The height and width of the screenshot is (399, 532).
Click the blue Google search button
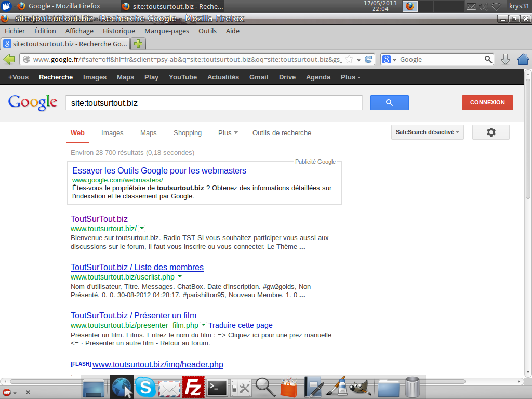pos(390,102)
